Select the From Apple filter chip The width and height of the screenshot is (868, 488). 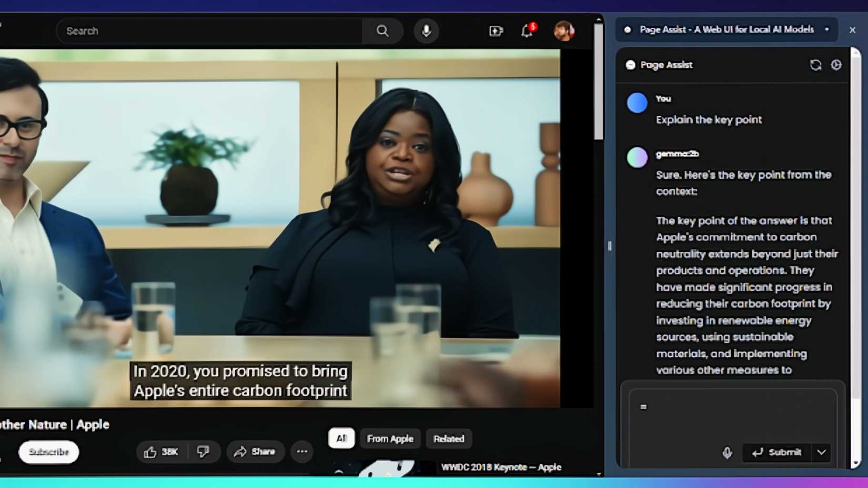click(x=390, y=439)
